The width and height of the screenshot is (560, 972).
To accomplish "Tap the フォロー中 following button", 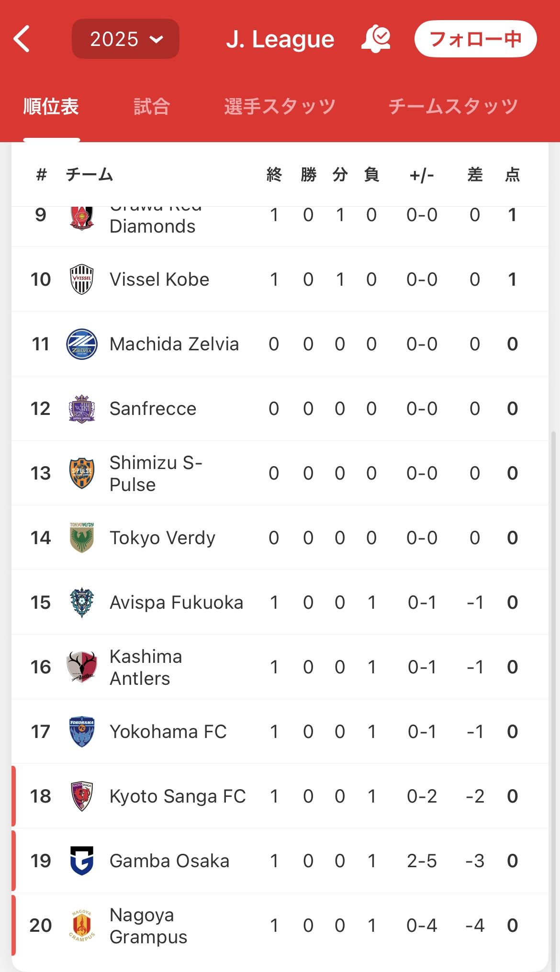I will tap(475, 39).
